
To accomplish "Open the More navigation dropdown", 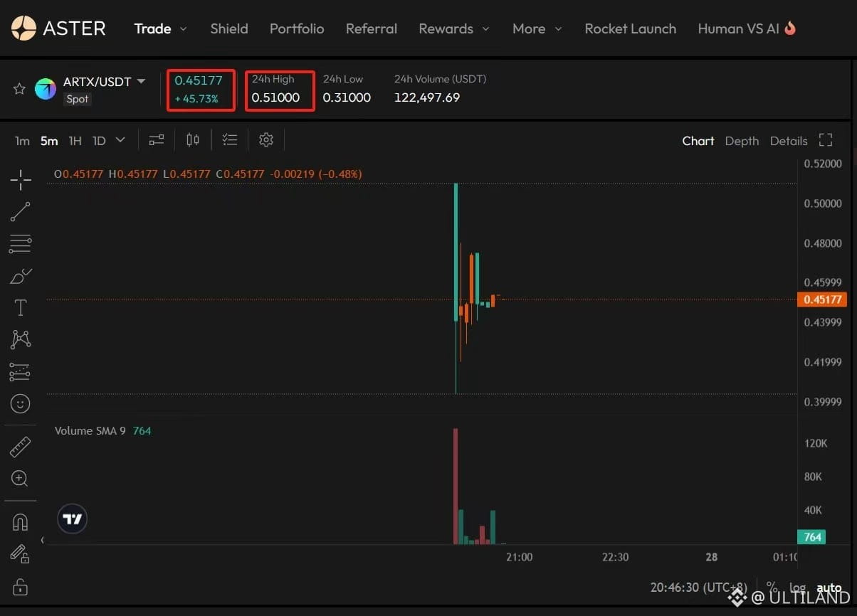I will (537, 28).
